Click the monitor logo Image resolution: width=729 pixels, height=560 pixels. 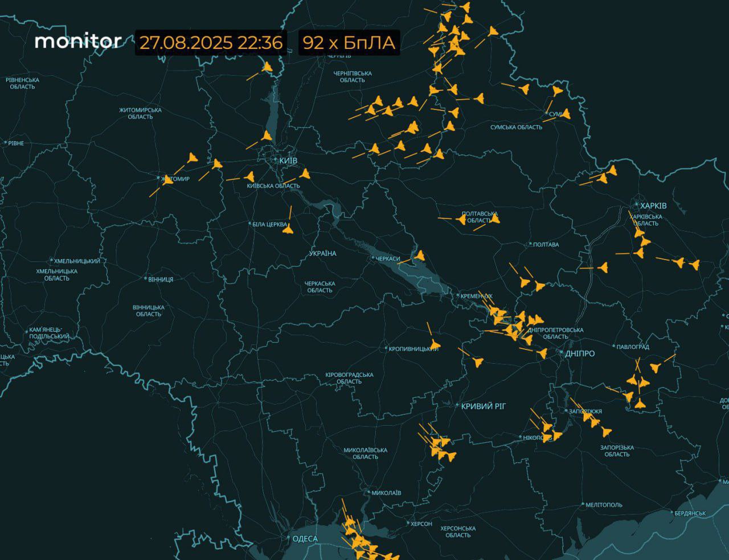point(77,42)
